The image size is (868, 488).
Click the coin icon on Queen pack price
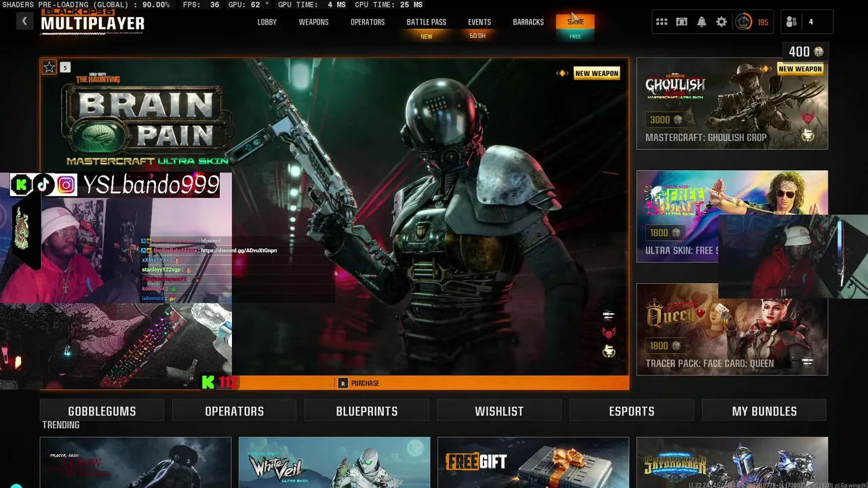[x=677, y=346]
